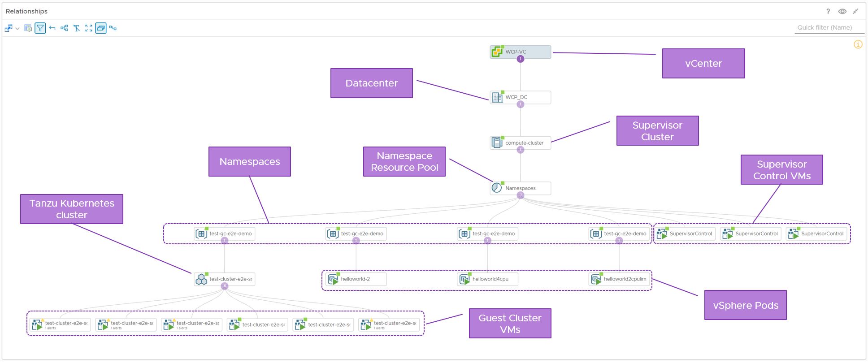
Task: Expand the count badge under compute-cluster
Action: (x=521, y=150)
